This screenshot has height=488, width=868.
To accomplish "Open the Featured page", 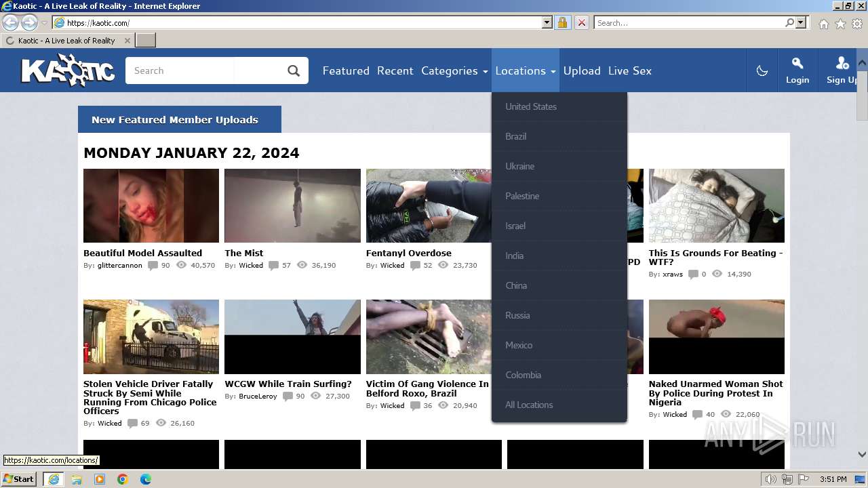I will [346, 70].
